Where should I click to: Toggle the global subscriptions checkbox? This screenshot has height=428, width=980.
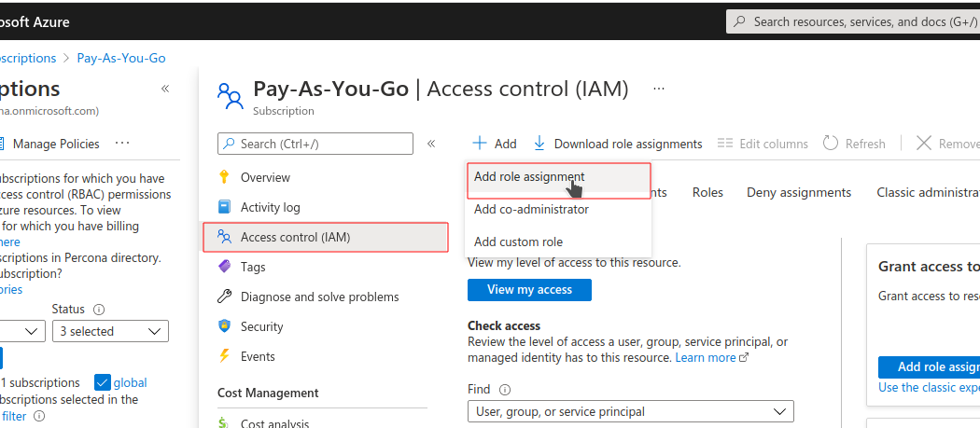[103, 382]
